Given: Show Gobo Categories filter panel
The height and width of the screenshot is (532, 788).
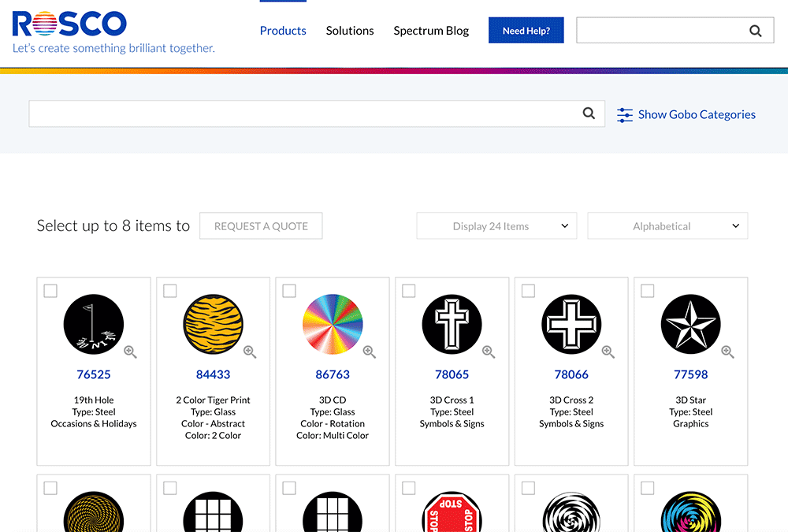Looking at the screenshot, I should click(x=696, y=114).
